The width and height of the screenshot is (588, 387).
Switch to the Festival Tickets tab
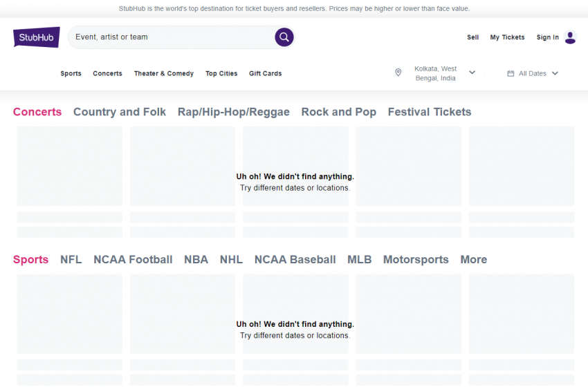(x=430, y=112)
